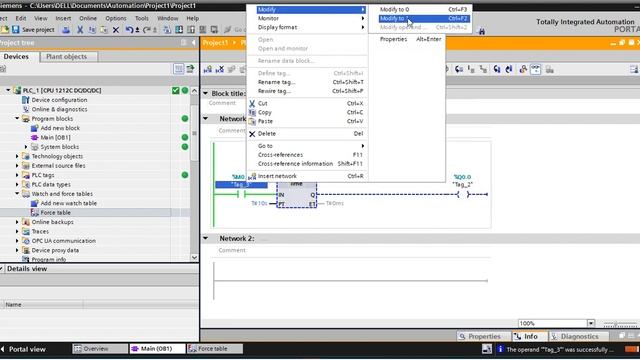
Task: Toggle monitoring on/off glasses icon
Action: click(x=536, y=69)
